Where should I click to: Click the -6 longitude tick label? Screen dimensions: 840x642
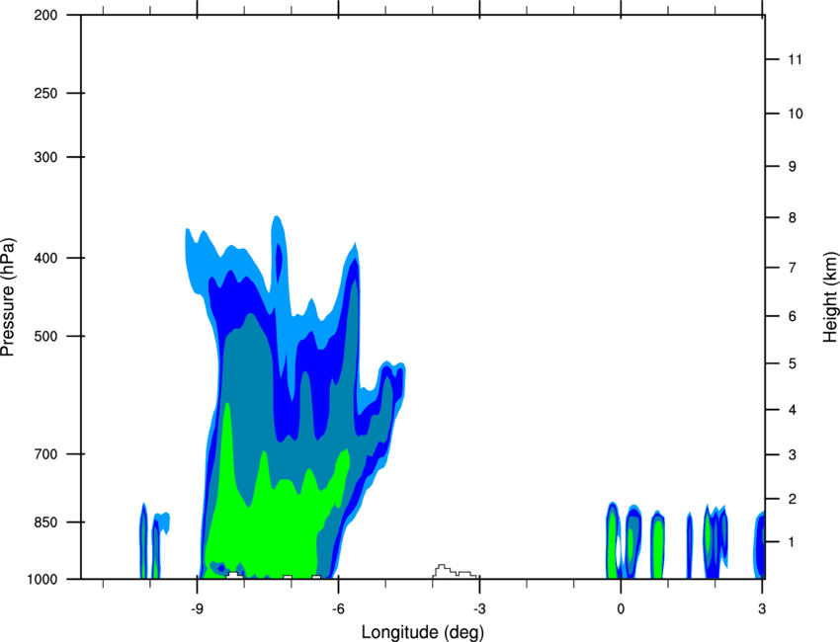[x=338, y=608]
